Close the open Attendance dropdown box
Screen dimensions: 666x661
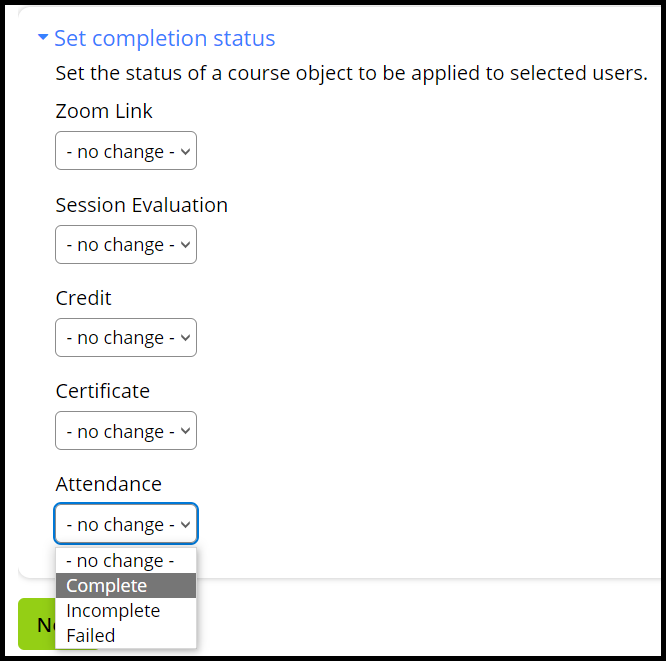(x=126, y=524)
